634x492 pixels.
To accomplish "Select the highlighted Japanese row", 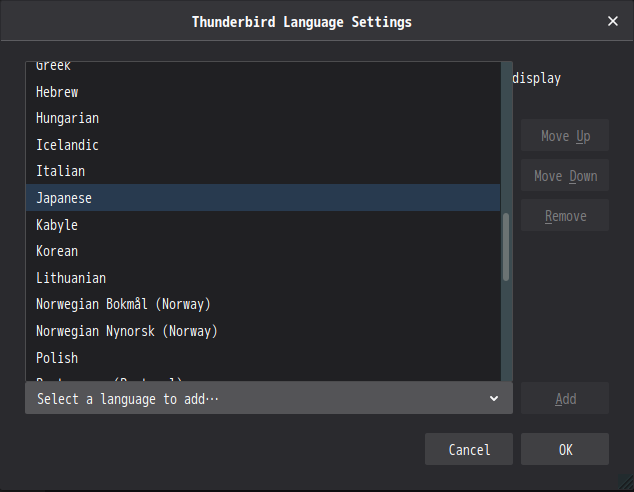I will pos(263,198).
